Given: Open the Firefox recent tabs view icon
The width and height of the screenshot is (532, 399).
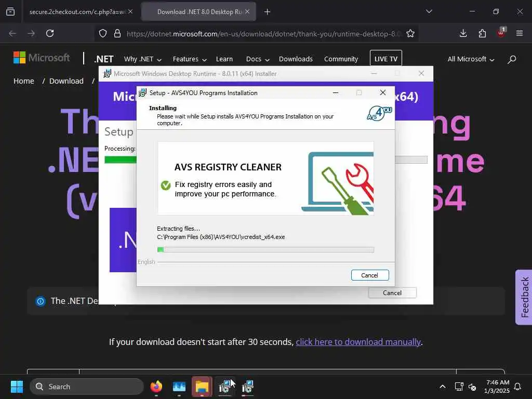Looking at the screenshot, I should click(10, 11).
